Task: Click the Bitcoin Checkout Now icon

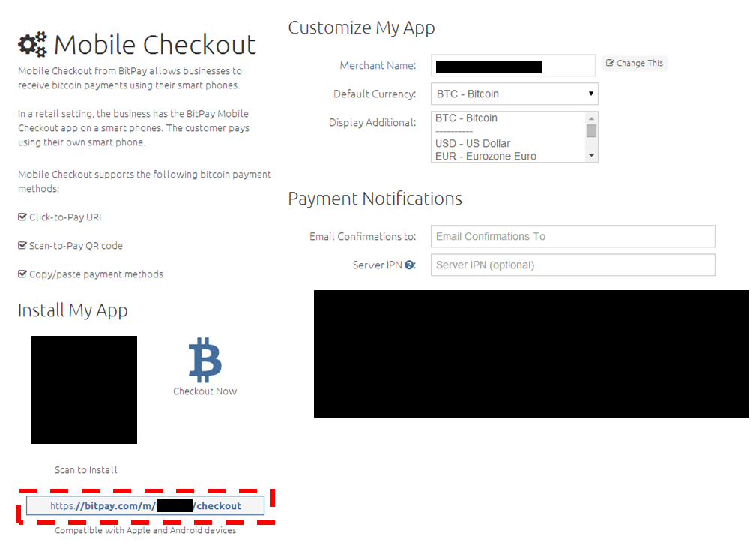Action: (x=205, y=359)
